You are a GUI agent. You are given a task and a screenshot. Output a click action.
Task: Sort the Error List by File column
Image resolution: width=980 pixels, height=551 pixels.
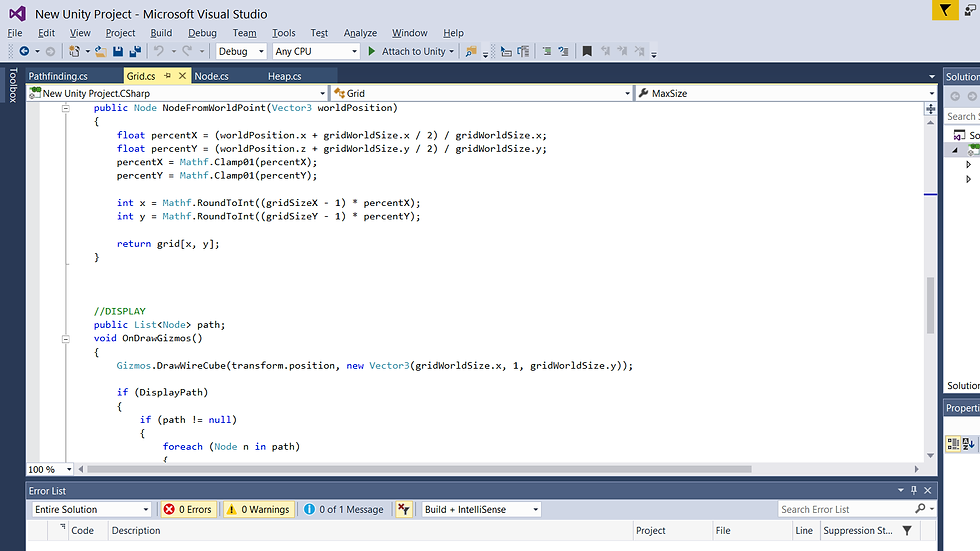752,530
